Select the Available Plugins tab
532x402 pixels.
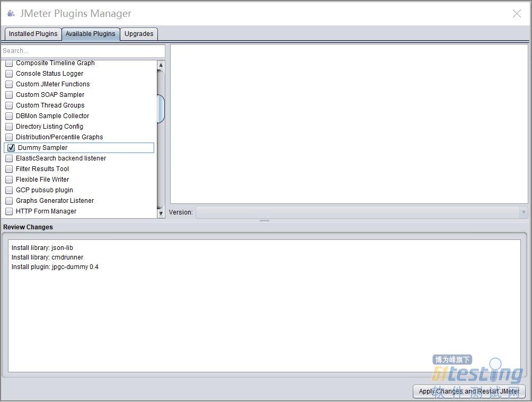click(91, 34)
